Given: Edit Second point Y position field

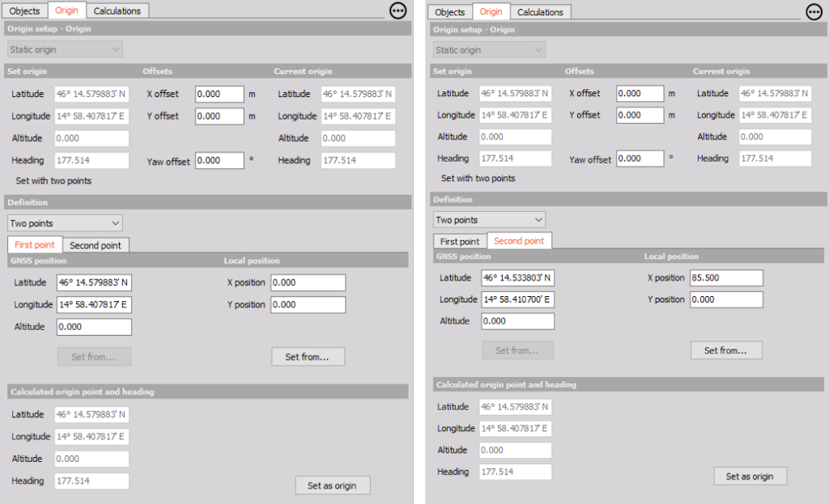Looking at the screenshot, I should click(x=726, y=299).
